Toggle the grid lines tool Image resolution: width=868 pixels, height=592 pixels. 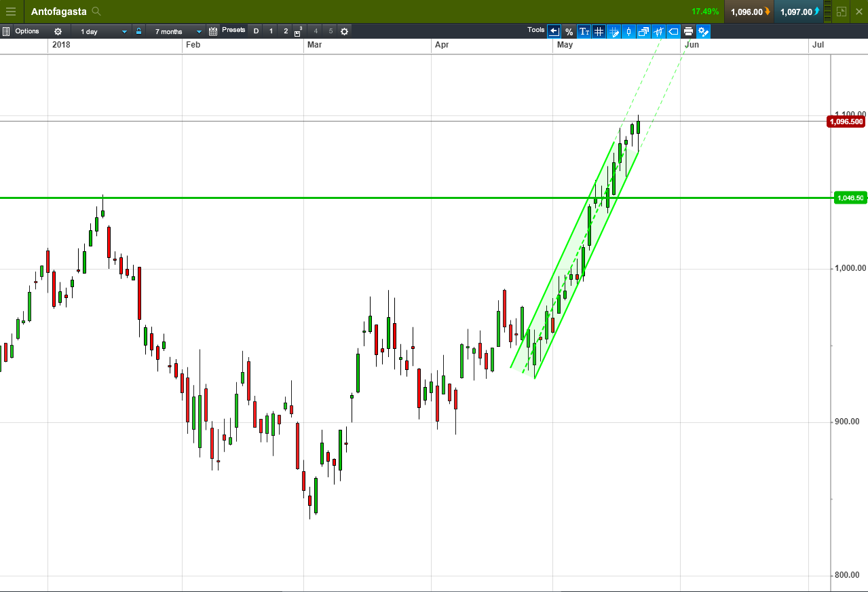[599, 31]
